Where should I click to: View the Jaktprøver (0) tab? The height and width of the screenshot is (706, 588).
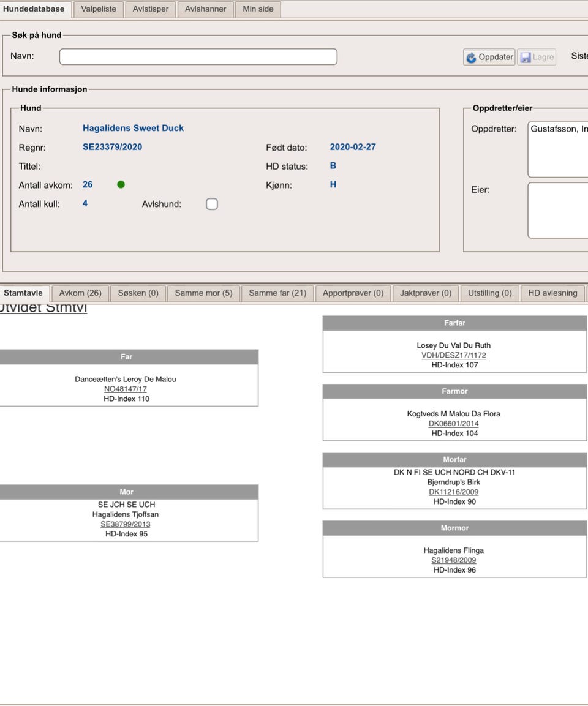(x=426, y=293)
